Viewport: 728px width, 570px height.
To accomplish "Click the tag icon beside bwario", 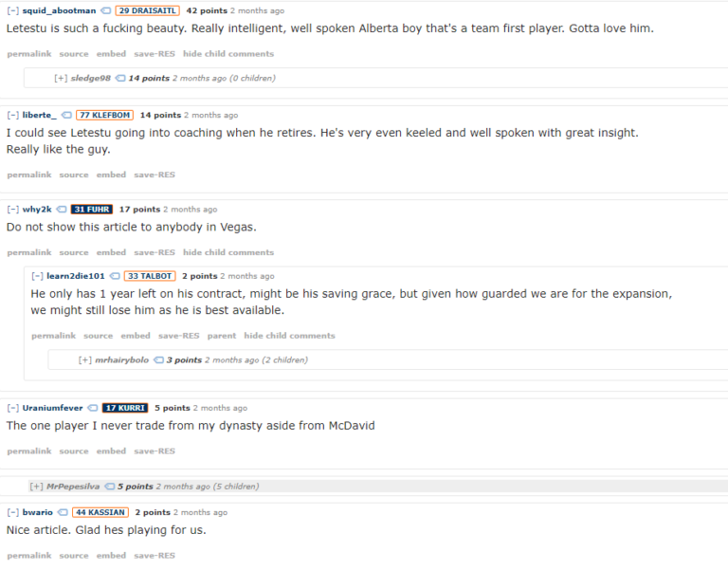I will click(x=63, y=513).
